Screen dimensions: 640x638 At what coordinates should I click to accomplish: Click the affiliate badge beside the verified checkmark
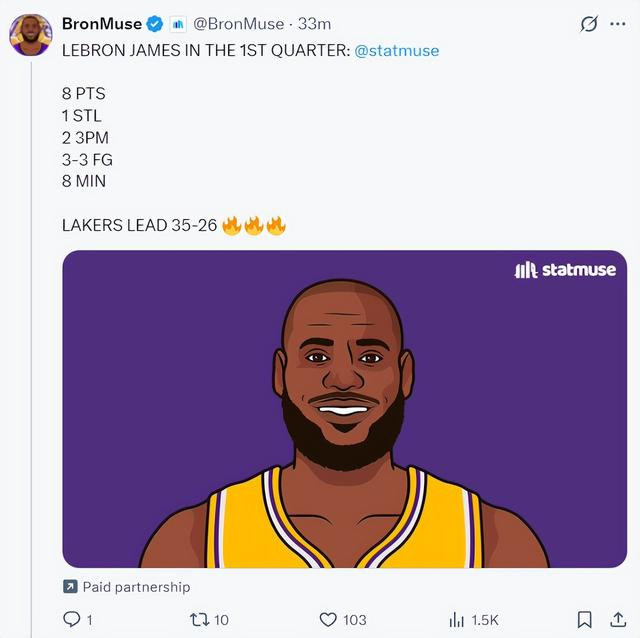point(178,24)
